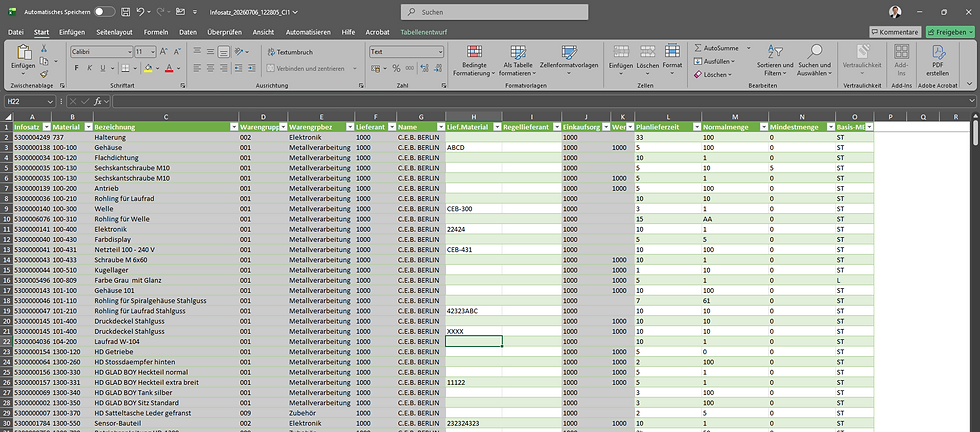Screen dimensions: 980x432
Task: Click AutoSumme button
Action: click(716, 48)
